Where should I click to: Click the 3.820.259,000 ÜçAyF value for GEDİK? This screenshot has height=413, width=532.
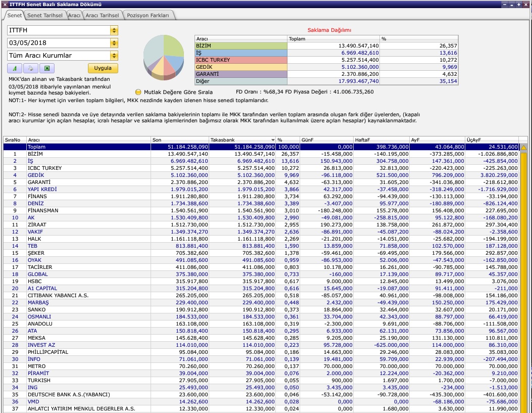point(499,175)
